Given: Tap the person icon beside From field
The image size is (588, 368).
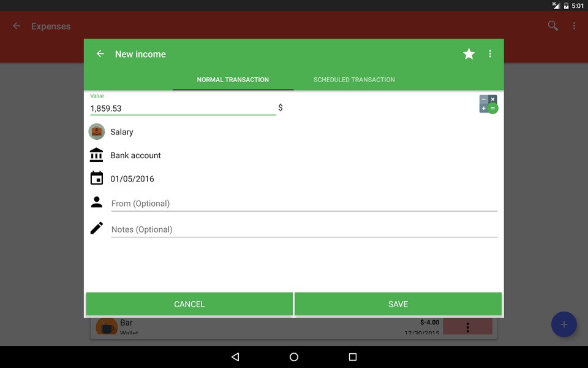Looking at the screenshot, I should 97,202.
